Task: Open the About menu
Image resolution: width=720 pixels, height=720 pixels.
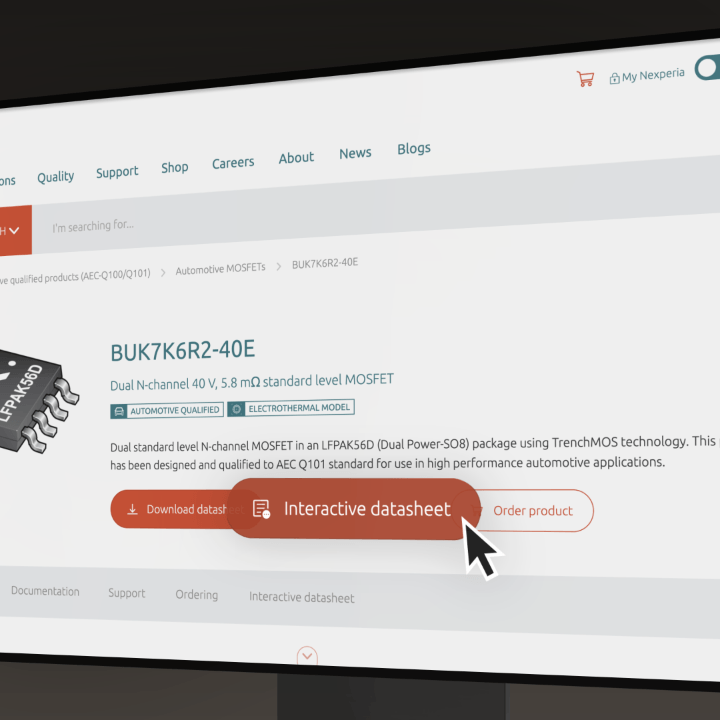Action: click(296, 158)
